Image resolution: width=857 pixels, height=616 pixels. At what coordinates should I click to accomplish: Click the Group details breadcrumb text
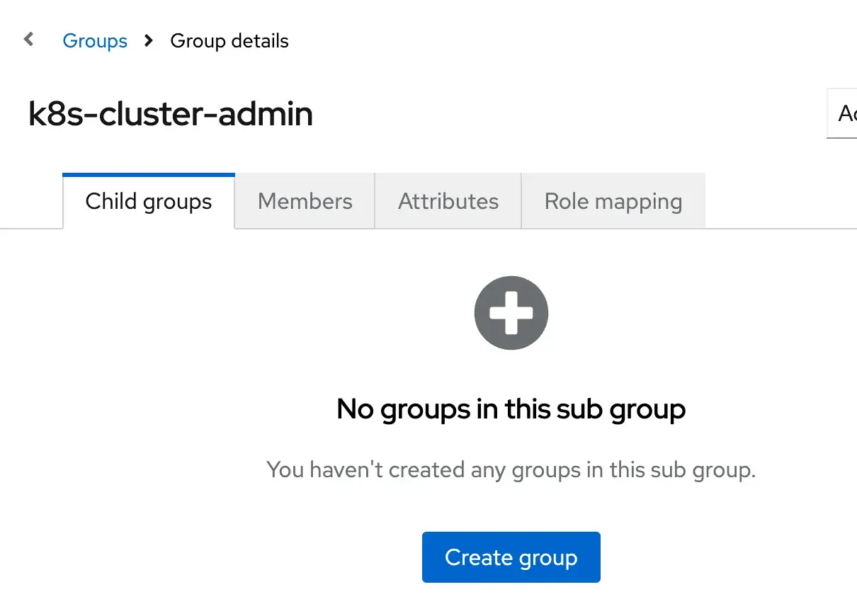tap(229, 41)
